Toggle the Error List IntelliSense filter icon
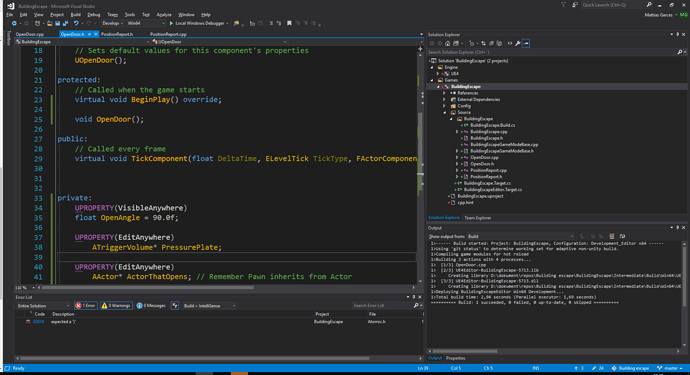Viewport: 690px width, 375px height. pyautogui.click(x=175, y=305)
